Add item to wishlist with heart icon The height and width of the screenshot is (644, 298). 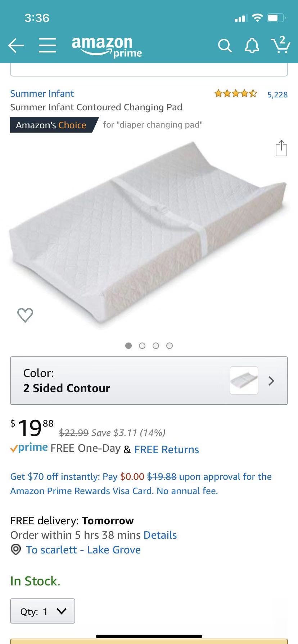[25, 315]
